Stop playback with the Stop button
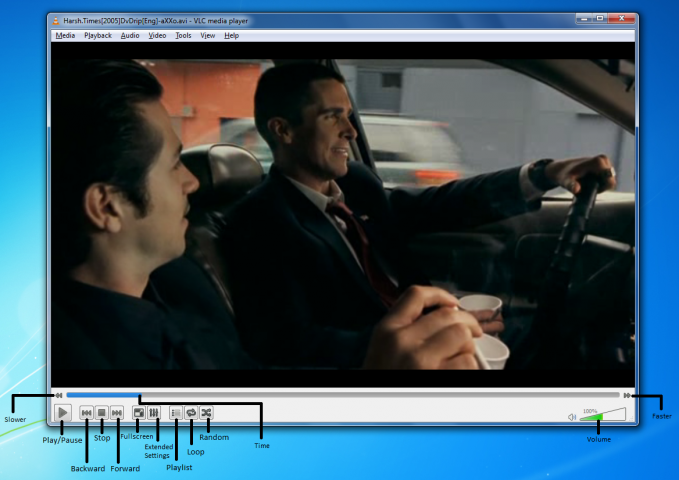Viewport: 679px width, 480px height. (102, 413)
